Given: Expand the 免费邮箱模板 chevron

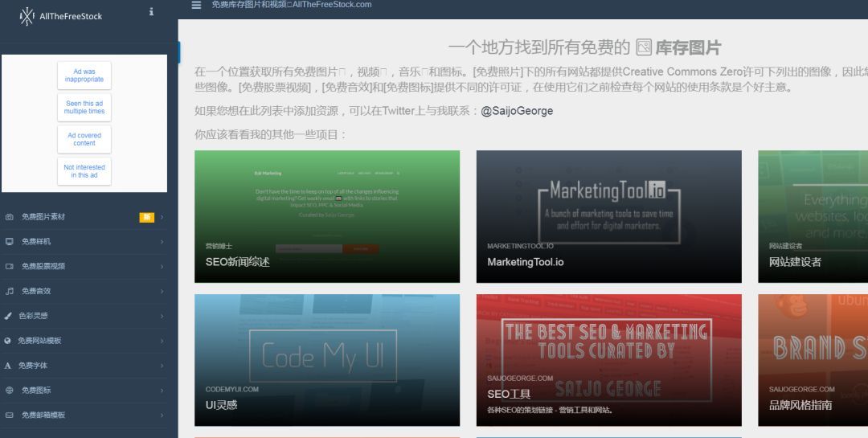Looking at the screenshot, I should [162, 415].
